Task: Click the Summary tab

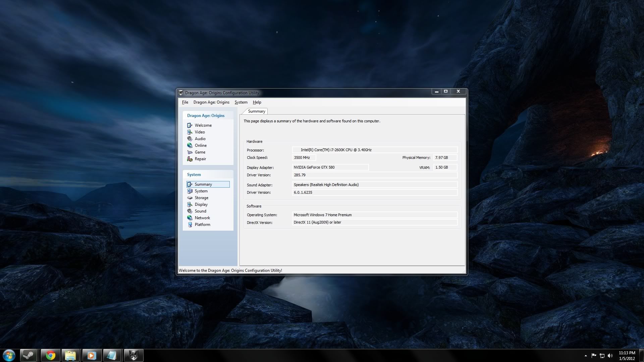Action: [257, 111]
